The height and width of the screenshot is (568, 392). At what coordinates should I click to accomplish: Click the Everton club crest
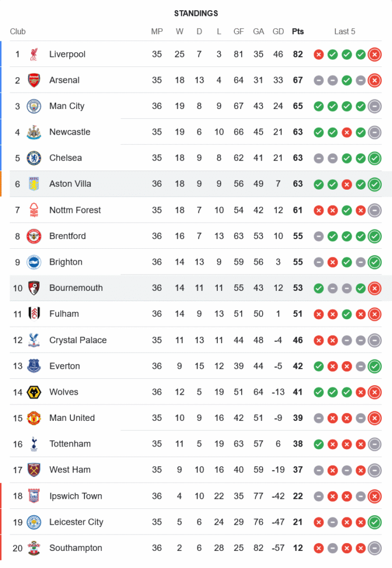pyautogui.click(x=34, y=366)
